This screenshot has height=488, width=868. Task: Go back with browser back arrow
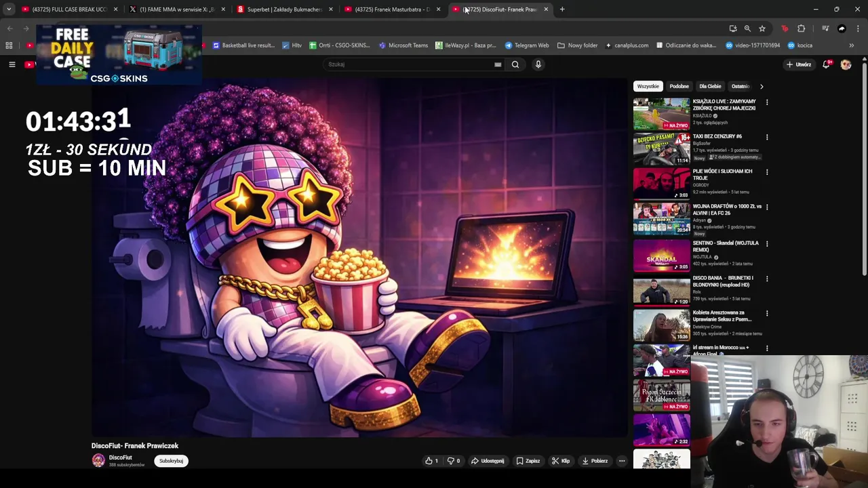9,28
